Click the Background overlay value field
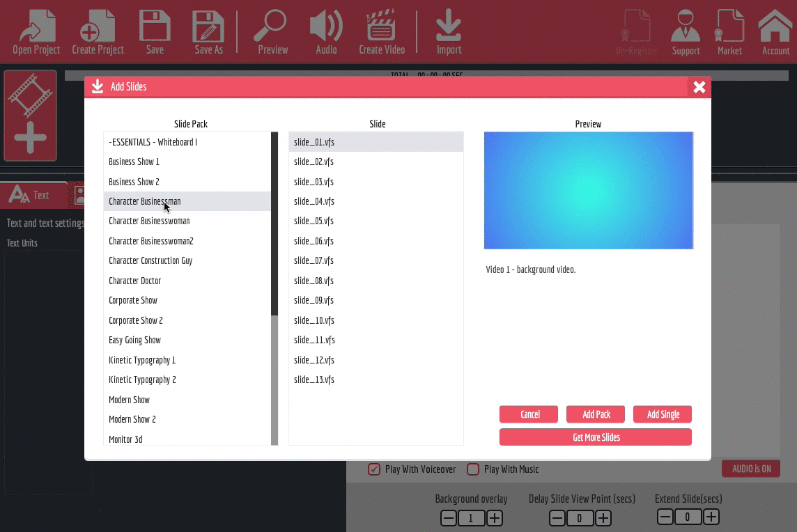Image resolution: width=797 pixels, height=532 pixels. coord(471,518)
